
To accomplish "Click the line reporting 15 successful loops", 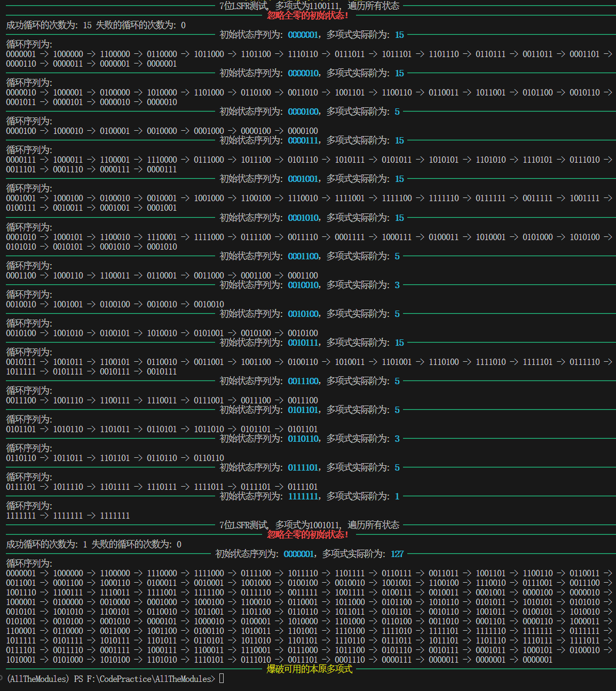I will pyautogui.click(x=96, y=25).
